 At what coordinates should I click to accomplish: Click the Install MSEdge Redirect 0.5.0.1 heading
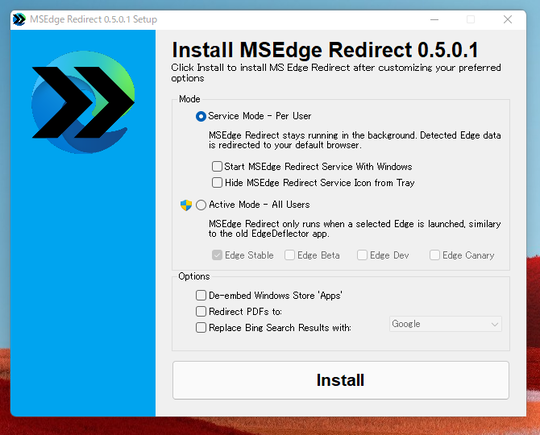pos(325,50)
